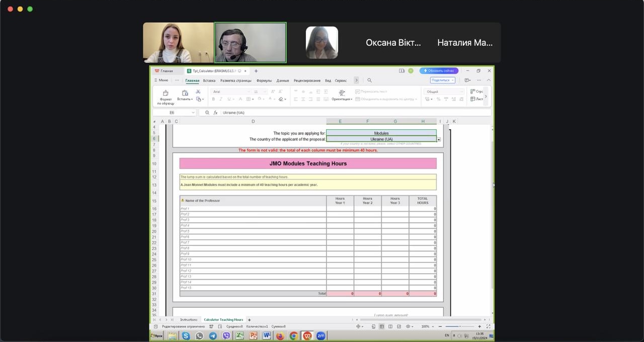Viewport: 644px width, 342px height.
Task: Click the WhatsApp icon in the taskbar
Action: click(x=199, y=335)
